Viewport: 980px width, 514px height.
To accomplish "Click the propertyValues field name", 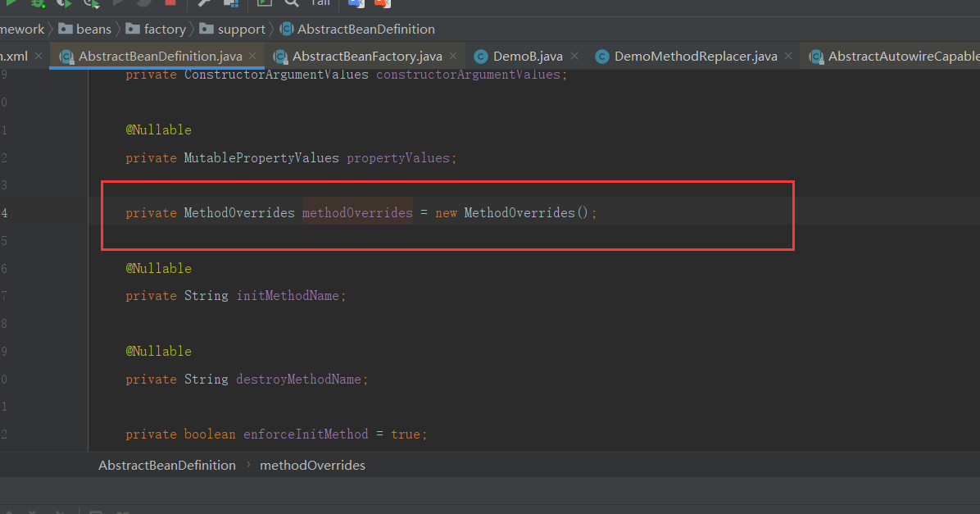I will (x=398, y=157).
